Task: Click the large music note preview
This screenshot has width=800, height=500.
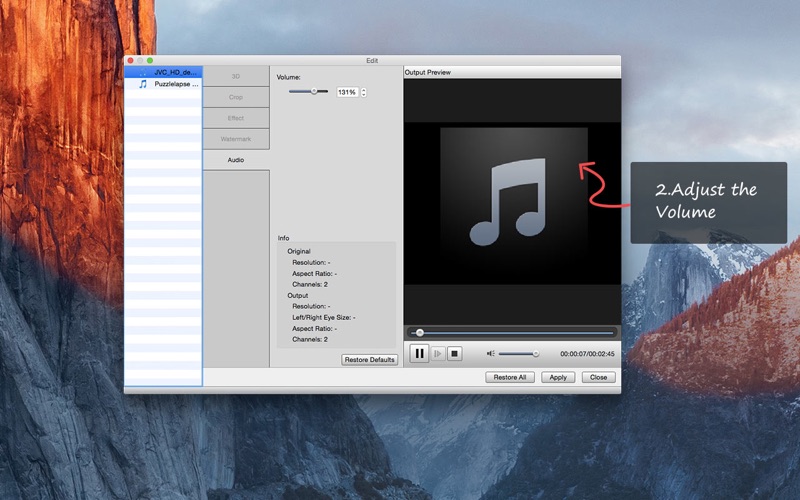Action: [513, 205]
